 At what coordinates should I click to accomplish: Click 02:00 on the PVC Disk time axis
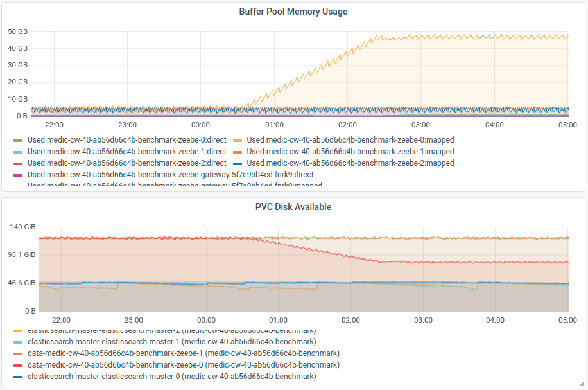point(350,320)
